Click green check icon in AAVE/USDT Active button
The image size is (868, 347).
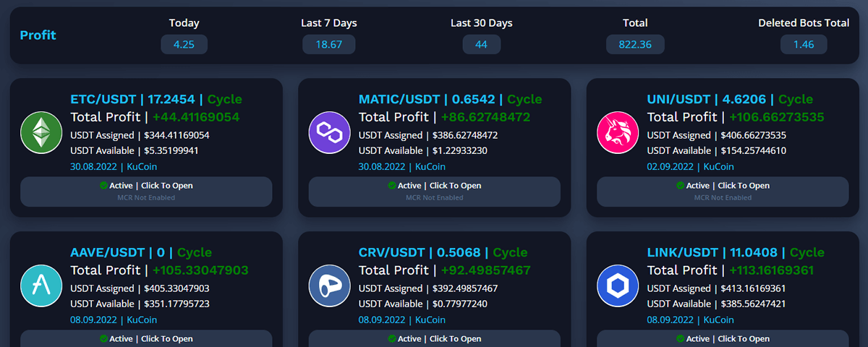pos(103,338)
